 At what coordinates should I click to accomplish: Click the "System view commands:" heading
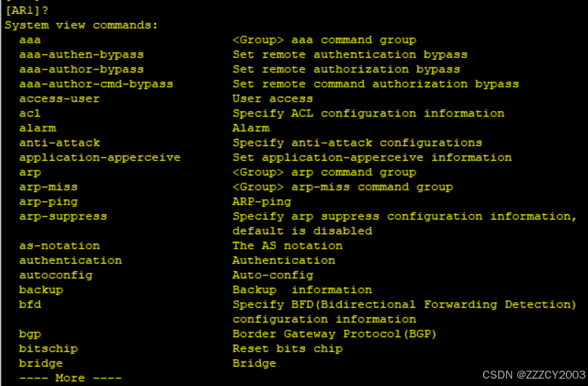pyautogui.click(x=81, y=26)
